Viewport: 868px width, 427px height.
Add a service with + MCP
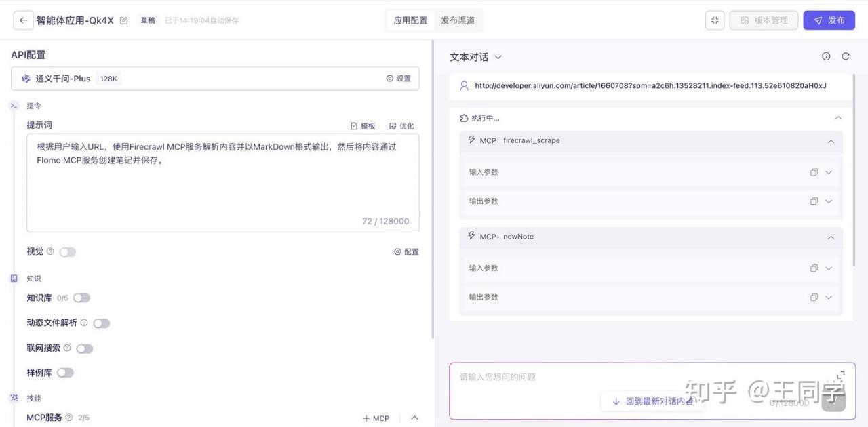pos(376,418)
